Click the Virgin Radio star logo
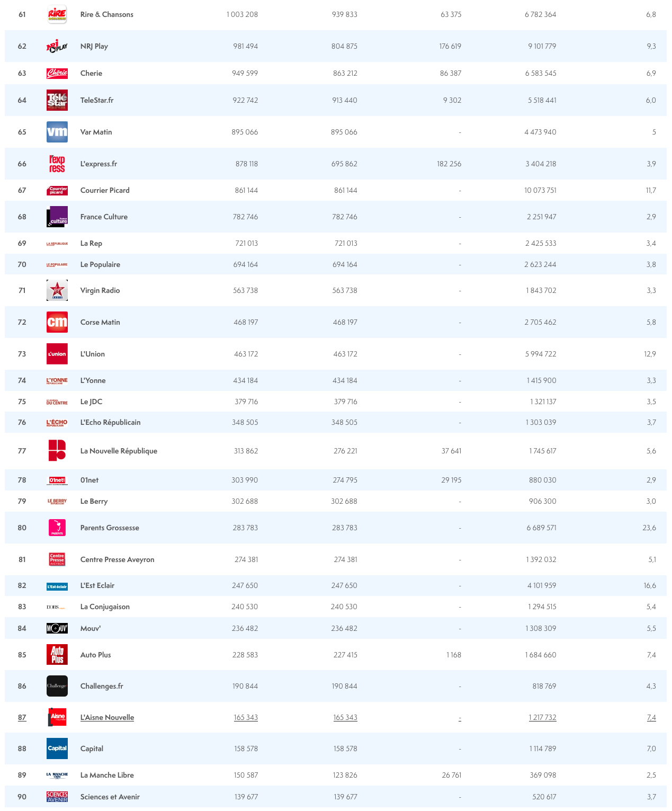The image size is (672, 811). coord(57,290)
